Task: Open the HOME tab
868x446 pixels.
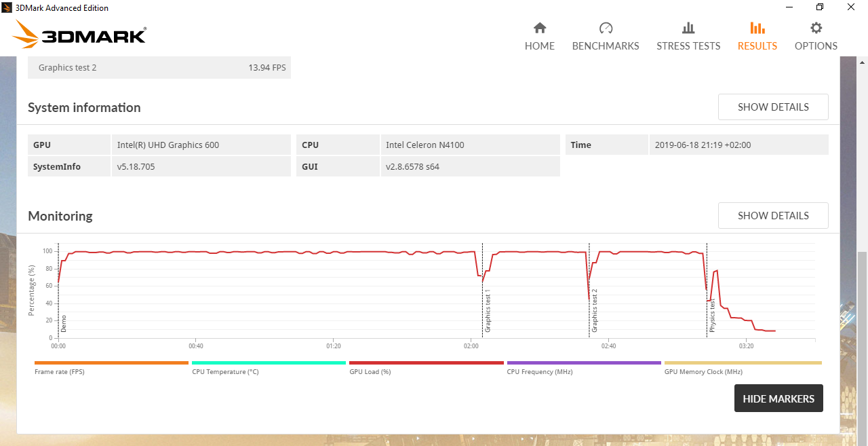Action: pos(540,37)
